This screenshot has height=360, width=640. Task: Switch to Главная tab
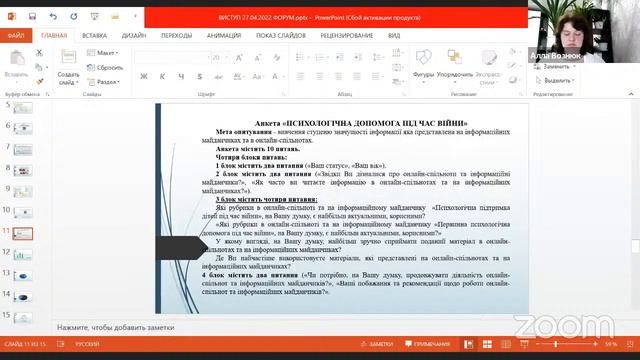(x=54, y=36)
